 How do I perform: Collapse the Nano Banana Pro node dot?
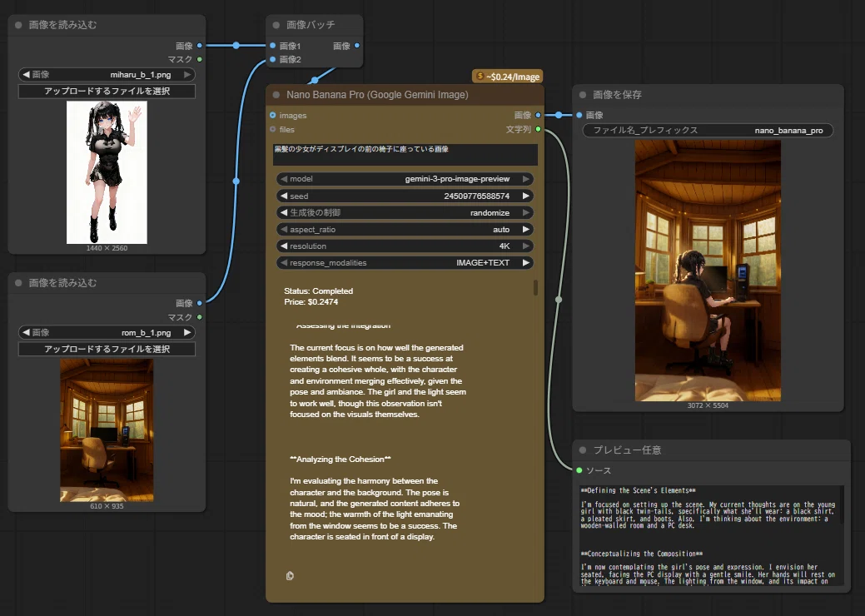276,95
